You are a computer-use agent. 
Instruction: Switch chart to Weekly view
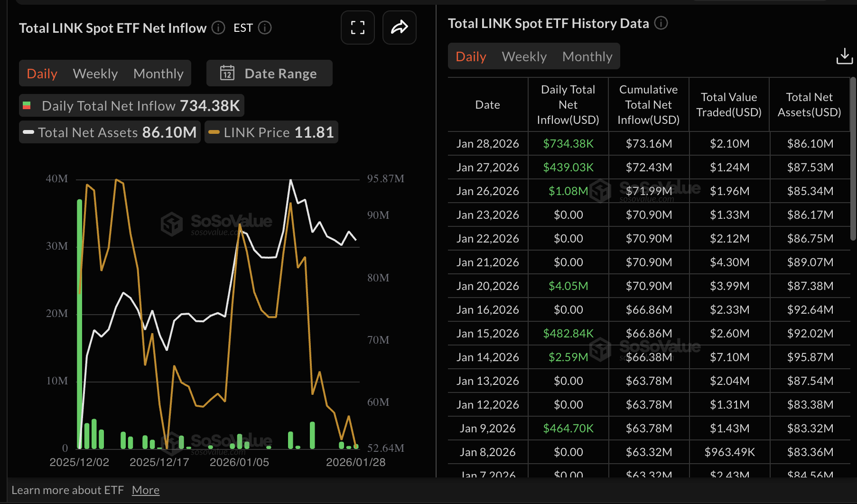(x=95, y=73)
